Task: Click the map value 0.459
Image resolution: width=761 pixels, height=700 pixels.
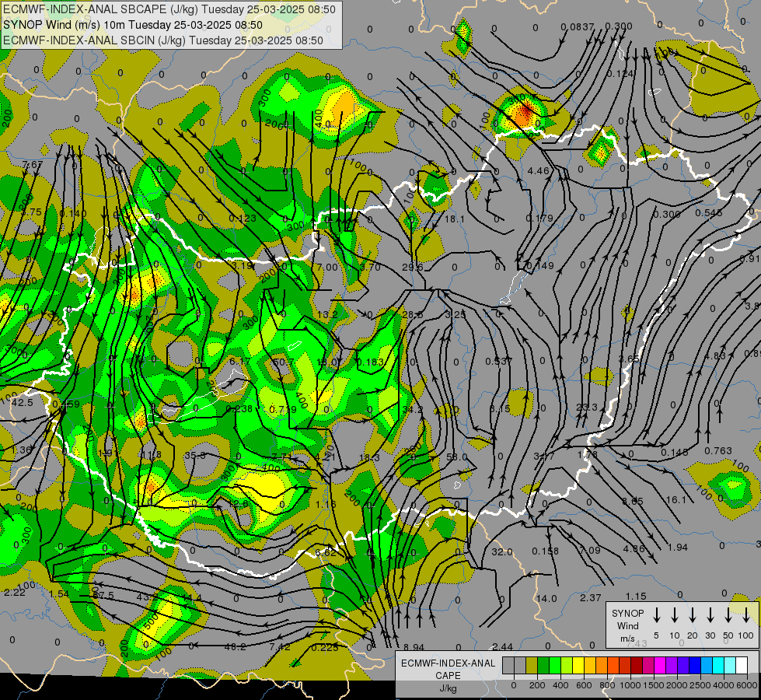Action: click(x=66, y=404)
